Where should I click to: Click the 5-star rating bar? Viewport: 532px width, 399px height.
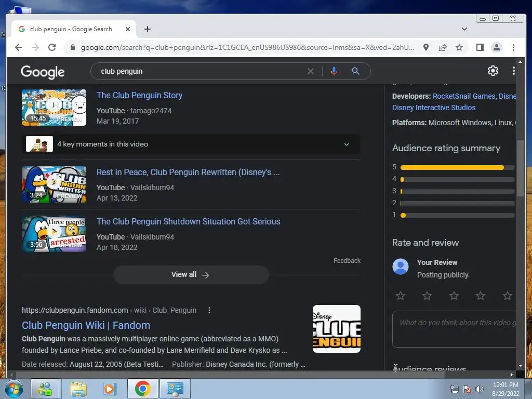457,167
